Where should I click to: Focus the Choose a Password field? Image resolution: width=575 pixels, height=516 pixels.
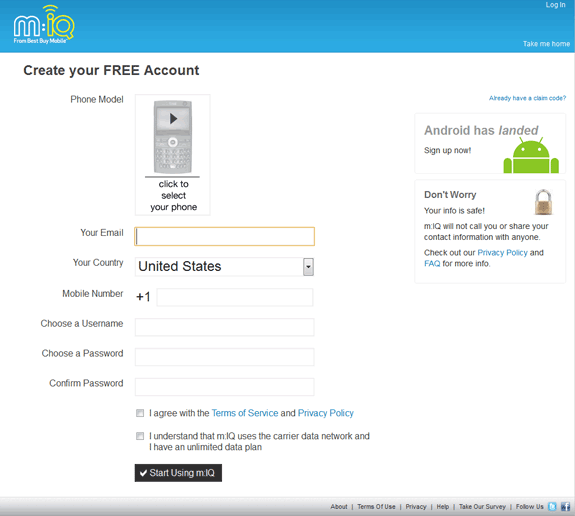(224, 357)
